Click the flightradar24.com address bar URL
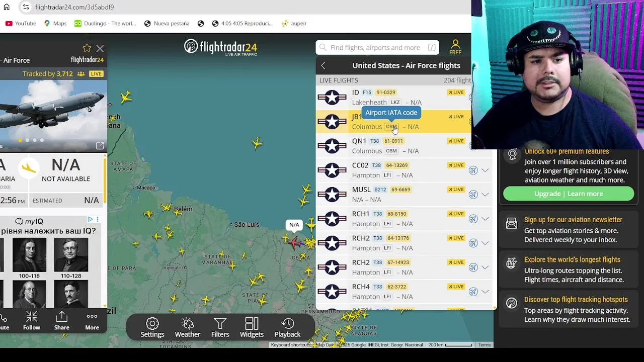 tap(74, 7)
